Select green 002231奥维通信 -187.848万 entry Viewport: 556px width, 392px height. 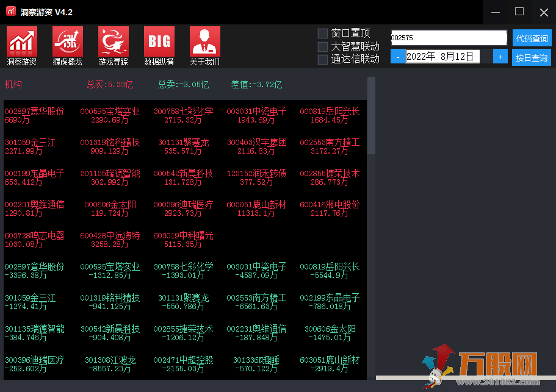click(256, 333)
